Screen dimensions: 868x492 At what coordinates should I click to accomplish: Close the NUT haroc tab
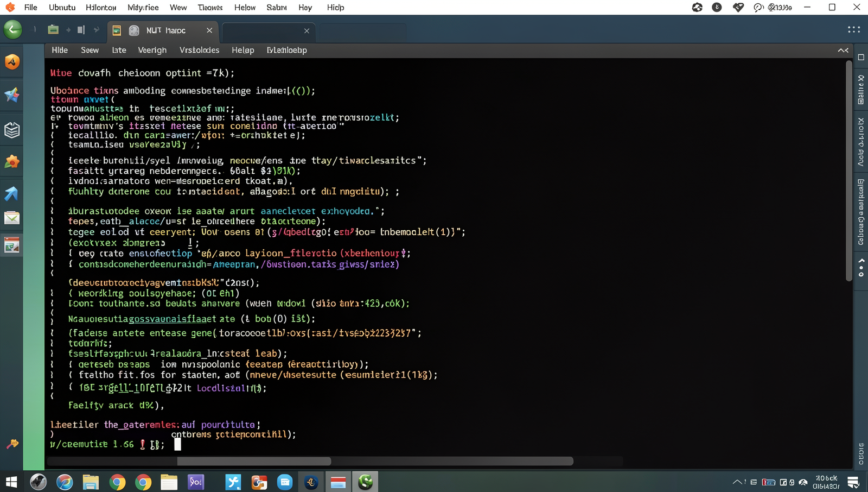pyautogui.click(x=209, y=30)
